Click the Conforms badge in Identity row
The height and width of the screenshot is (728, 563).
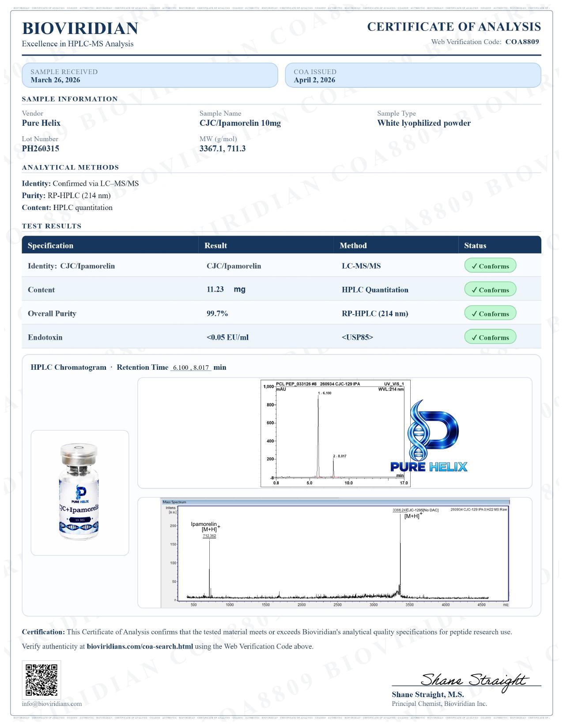pos(490,266)
